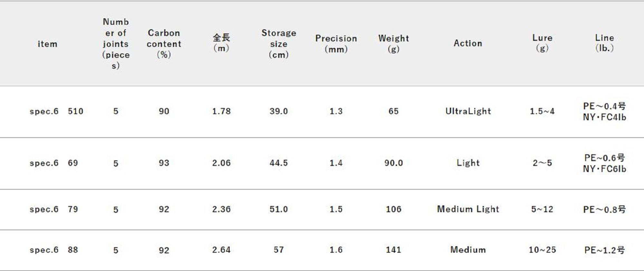This screenshot has width=644, height=271.
Task: Click the 44.5 storage size value
Action: (279, 163)
